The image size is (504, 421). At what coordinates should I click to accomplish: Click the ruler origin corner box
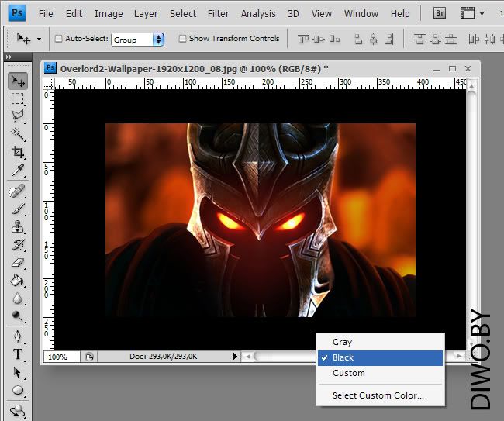[x=49, y=85]
